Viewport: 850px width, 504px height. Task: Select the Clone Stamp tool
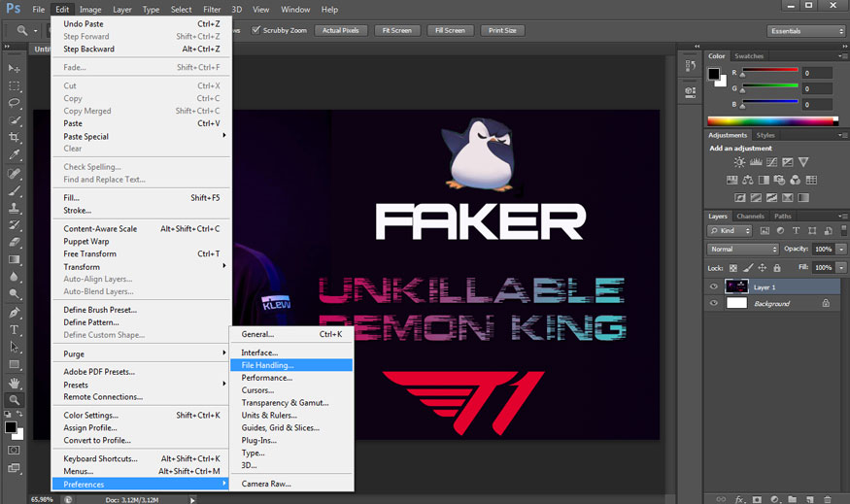(x=15, y=208)
